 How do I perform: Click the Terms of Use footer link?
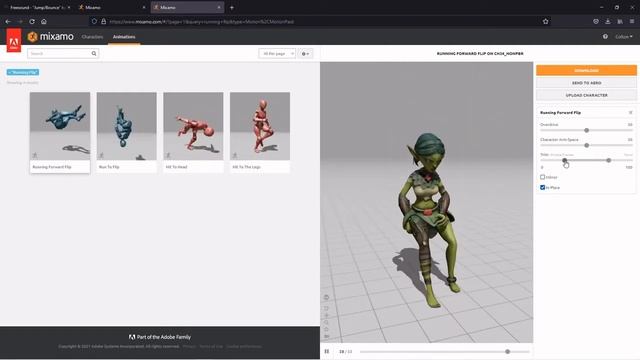pyautogui.click(x=211, y=347)
